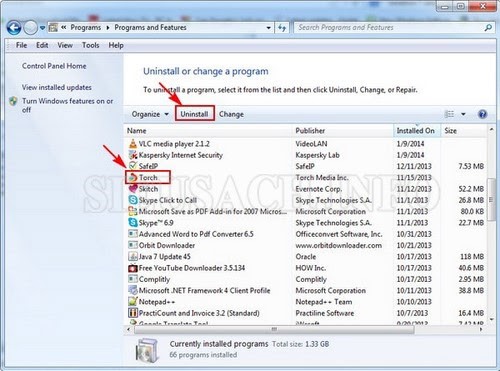Click the Free YouTube Downloader icon
The image size is (500, 371).
coord(133,268)
